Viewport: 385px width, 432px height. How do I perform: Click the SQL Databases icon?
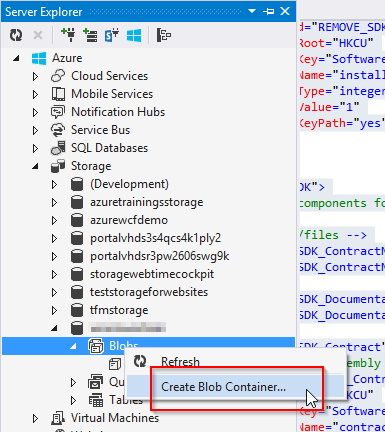coord(58,148)
